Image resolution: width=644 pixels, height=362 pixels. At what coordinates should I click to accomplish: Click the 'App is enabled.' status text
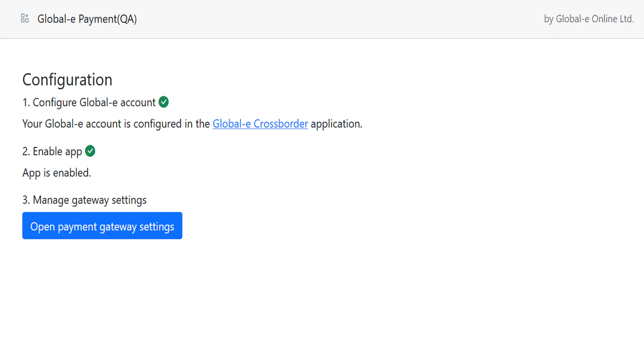57,173
